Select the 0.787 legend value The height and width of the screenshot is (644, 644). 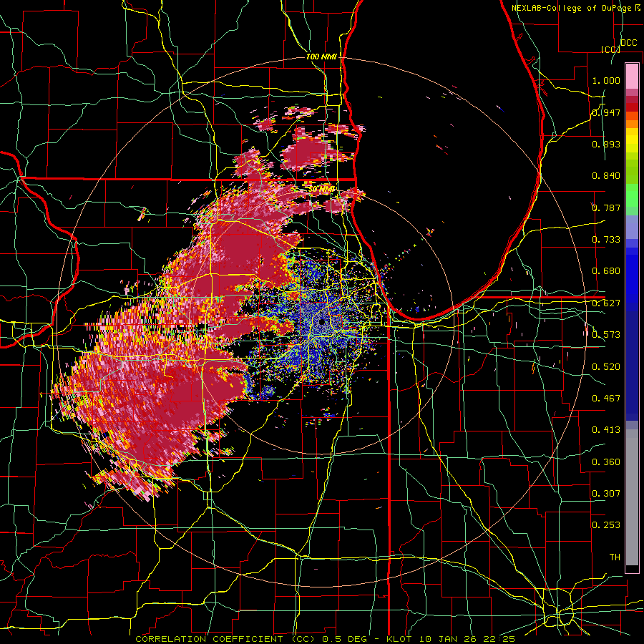pyautogui.click(x=606, y=208)
